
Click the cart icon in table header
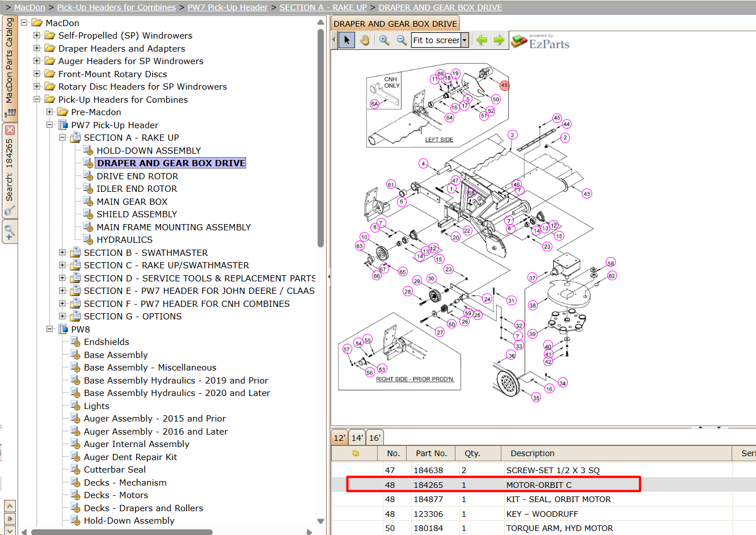356,453
